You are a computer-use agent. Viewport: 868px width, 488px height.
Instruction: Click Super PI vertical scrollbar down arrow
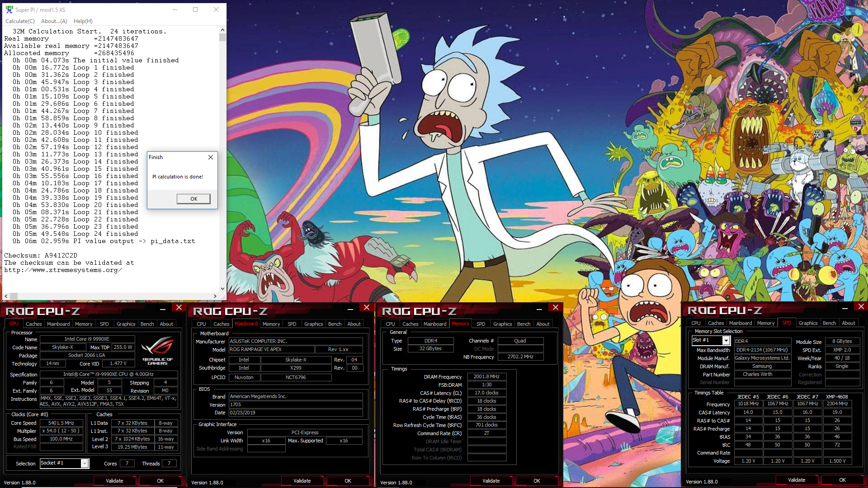222,289
